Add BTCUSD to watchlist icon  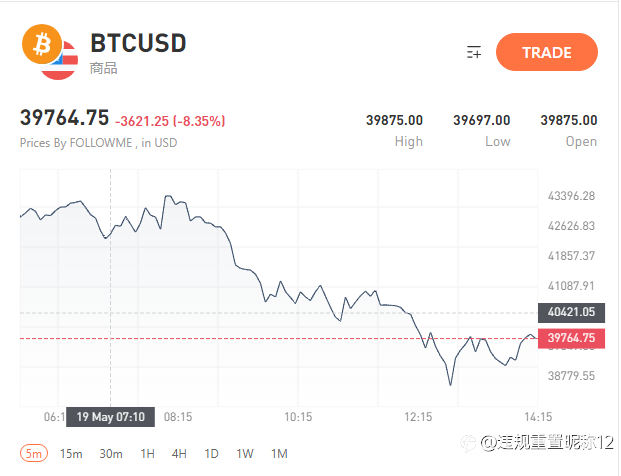474,52
